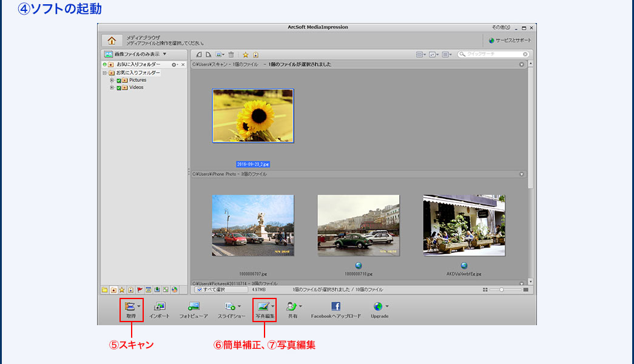Select the AKDVaXwrbfEg.jpg cafe thumbnail
This screenshot has width=634, height=364.
464,225
